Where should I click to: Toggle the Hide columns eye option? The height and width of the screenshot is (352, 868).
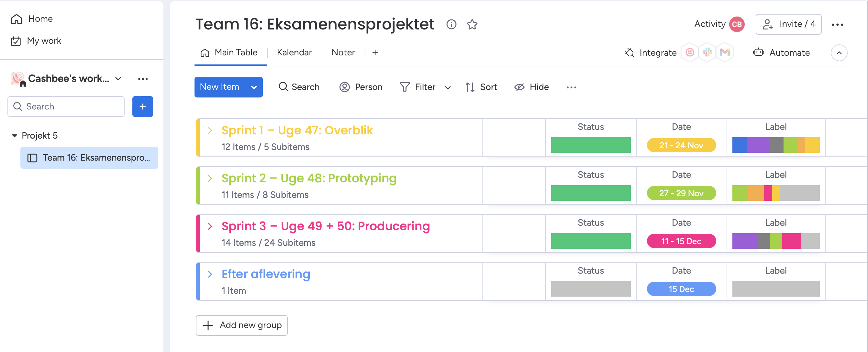click(531, 87)
